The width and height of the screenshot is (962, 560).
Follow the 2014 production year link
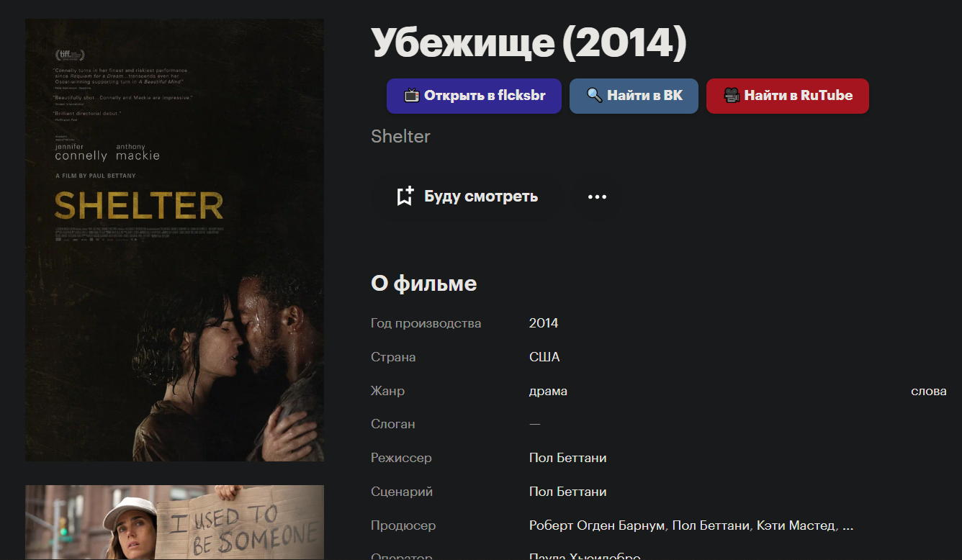click(x=544, y=323)
